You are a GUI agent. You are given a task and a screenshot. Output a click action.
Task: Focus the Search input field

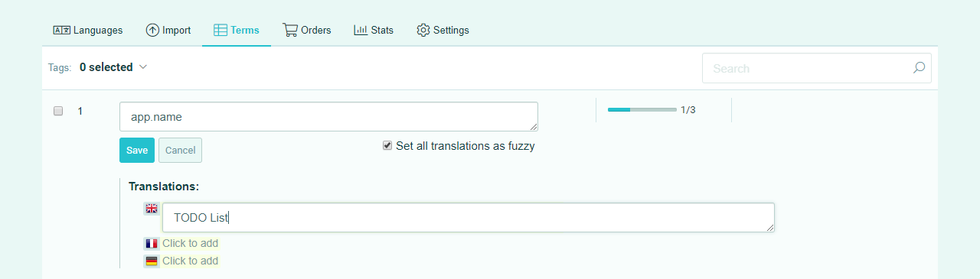[817, 68]
